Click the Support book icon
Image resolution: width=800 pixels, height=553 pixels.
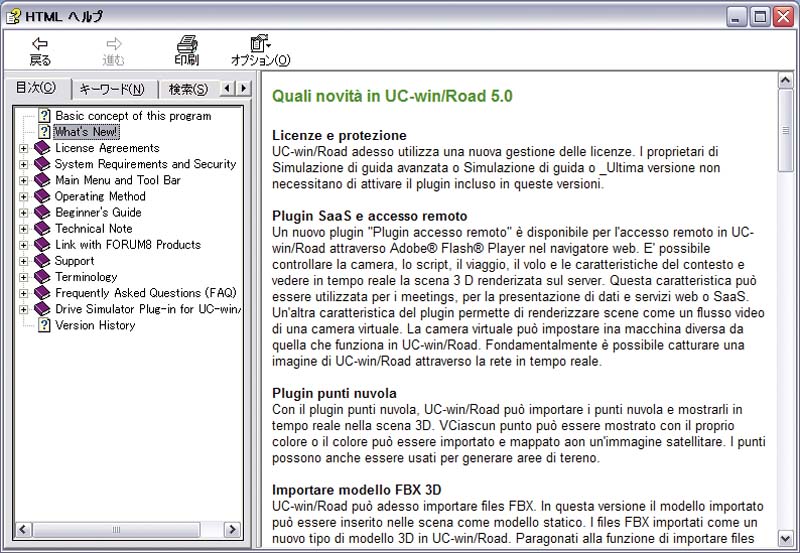pos(42,261)
